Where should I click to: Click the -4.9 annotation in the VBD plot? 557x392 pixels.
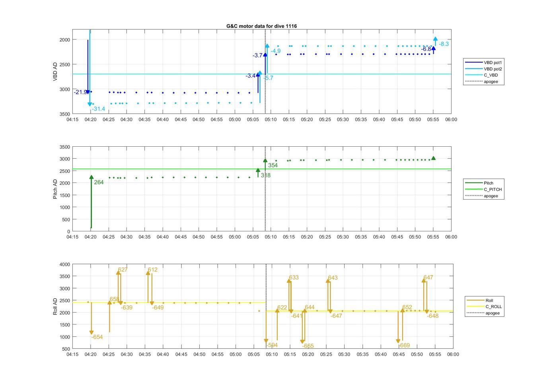coord(275,51)
